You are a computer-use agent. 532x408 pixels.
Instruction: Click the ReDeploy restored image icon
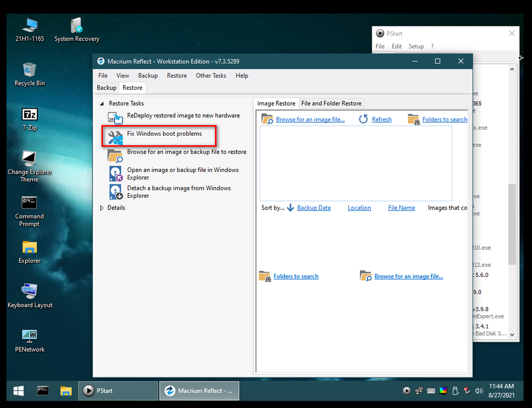[115, 118]
